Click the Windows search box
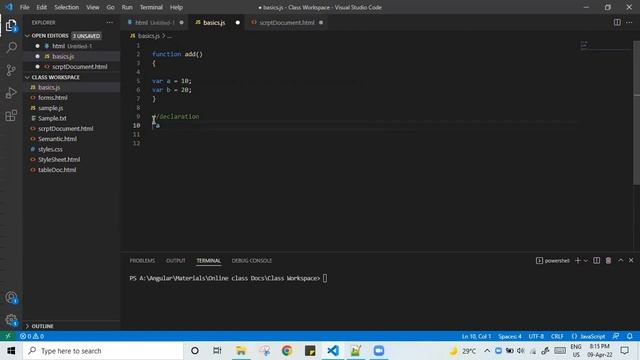Screen dimensions: 640x360 click(x=103, y=351)
